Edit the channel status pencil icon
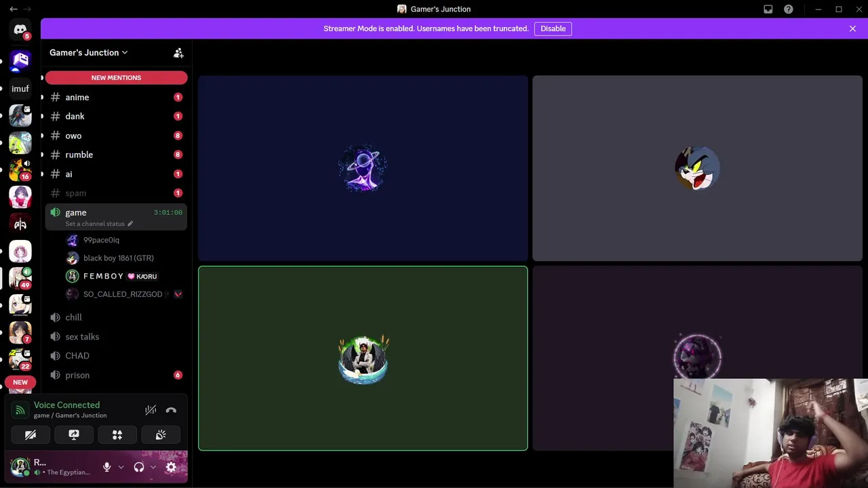 click(130, 224)
